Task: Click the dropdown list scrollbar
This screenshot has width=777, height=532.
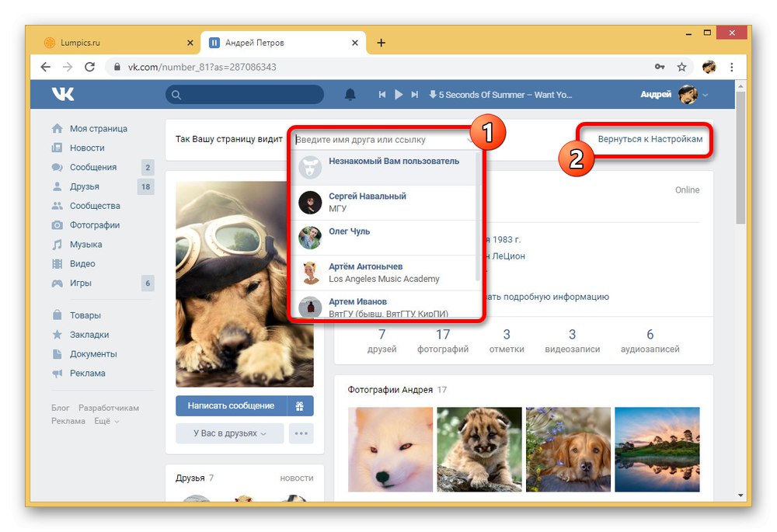Action: (478, 217)
